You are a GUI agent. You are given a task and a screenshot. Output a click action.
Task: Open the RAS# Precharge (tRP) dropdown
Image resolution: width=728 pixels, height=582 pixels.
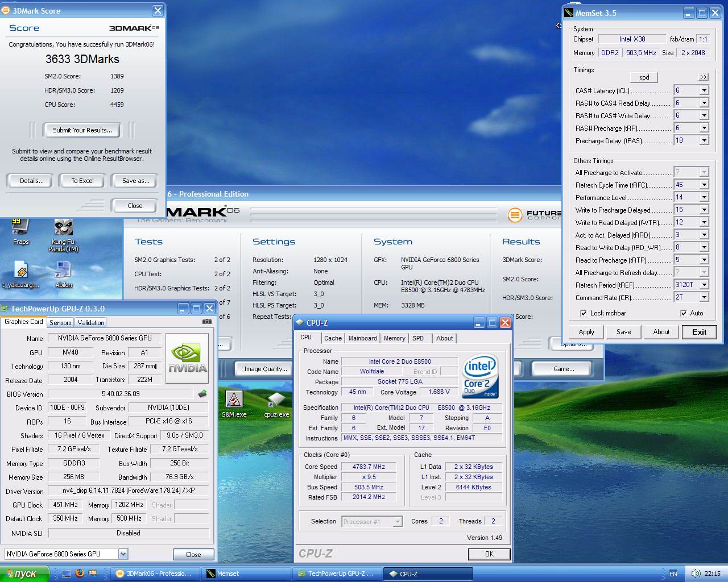pyautogui.click(x=704, y=128)
